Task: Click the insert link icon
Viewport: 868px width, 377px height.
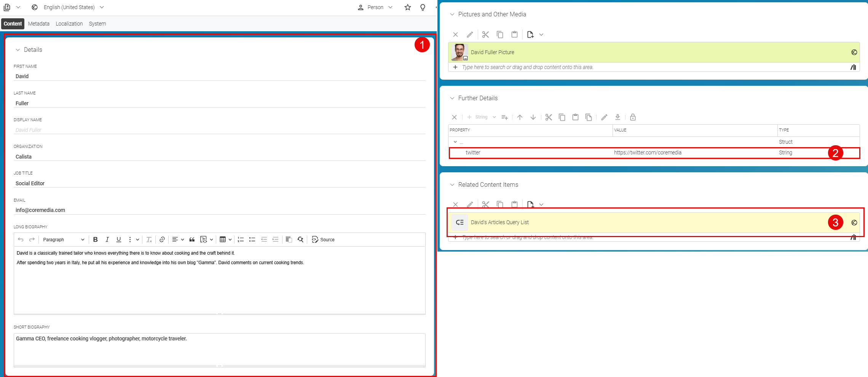Action: tap(162, 239)
